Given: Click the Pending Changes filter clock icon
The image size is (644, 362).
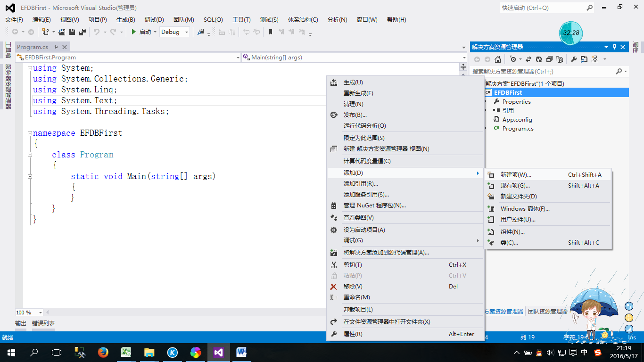Looking at the screenshot, I should pos(513,59).
